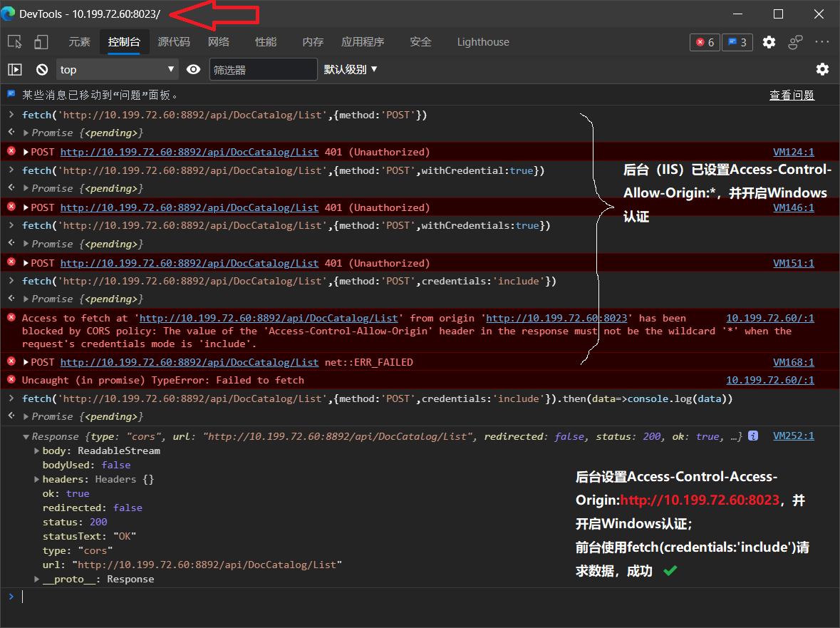
Task: Go to the 内存 tab
Action: [x=313, y=42]
